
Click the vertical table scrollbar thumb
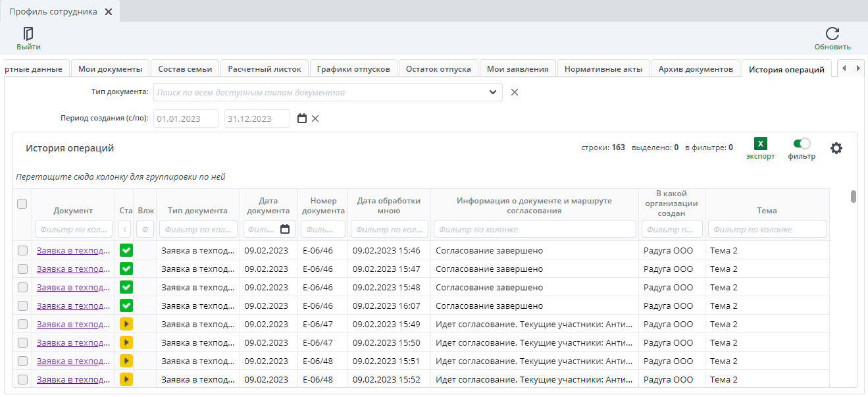[x=854, y=197]
